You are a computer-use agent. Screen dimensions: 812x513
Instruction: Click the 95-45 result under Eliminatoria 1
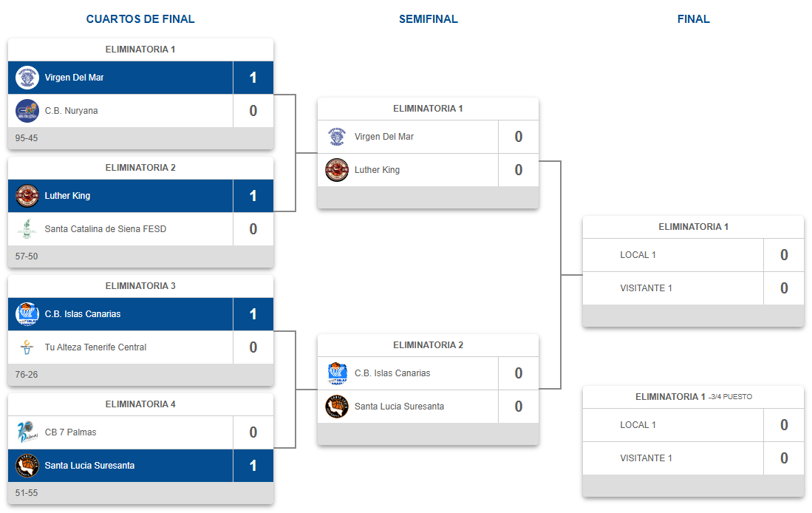coord(27,138)
